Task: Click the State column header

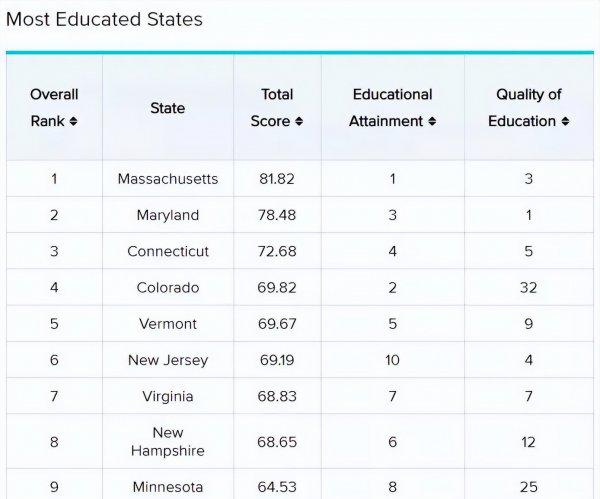Action: (x=167, y=108)
